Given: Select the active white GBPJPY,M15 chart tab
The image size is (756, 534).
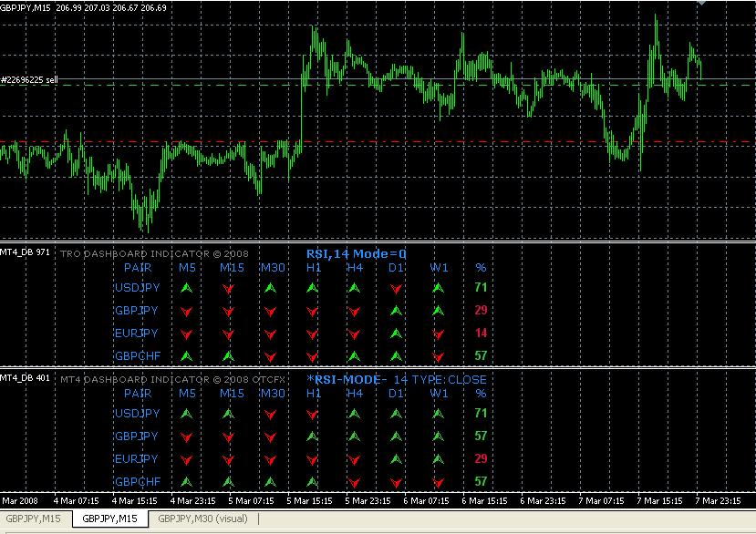Looking at the screenshot, I should click(x=110, y=519).
